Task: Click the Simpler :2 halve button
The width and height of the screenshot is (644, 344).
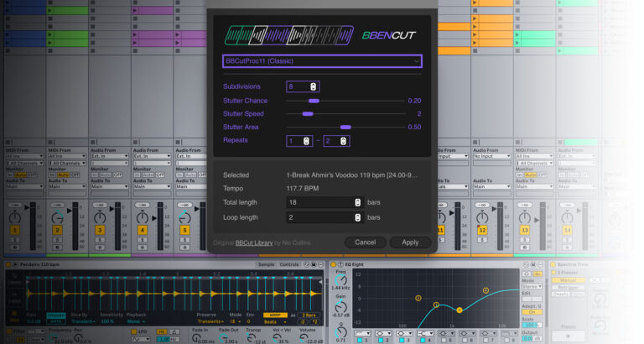Action: [x=303, y=322]
